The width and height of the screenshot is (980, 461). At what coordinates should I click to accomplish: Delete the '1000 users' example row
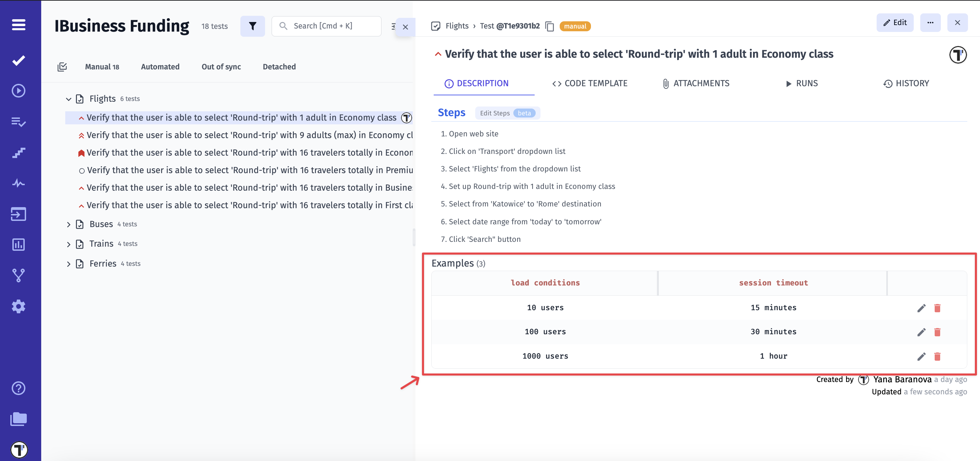[x=937, y=356]
